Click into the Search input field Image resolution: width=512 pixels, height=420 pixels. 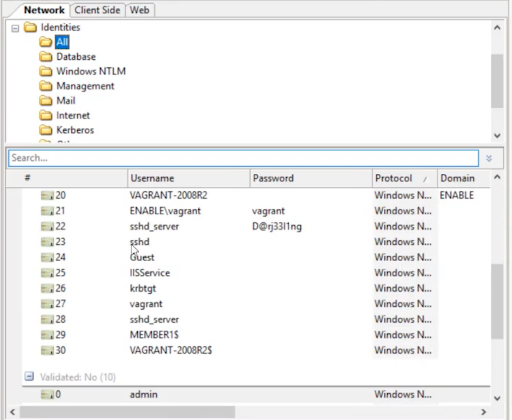point(242,158)
